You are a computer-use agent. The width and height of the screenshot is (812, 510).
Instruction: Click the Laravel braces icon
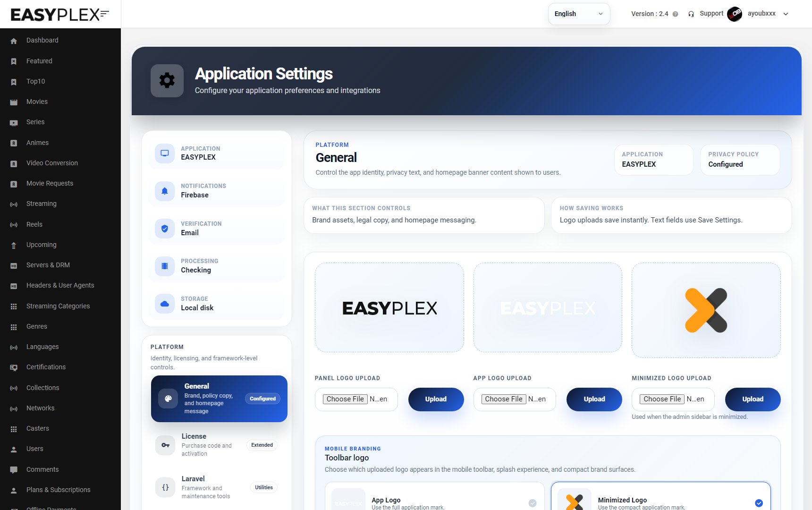click(165, 488)
